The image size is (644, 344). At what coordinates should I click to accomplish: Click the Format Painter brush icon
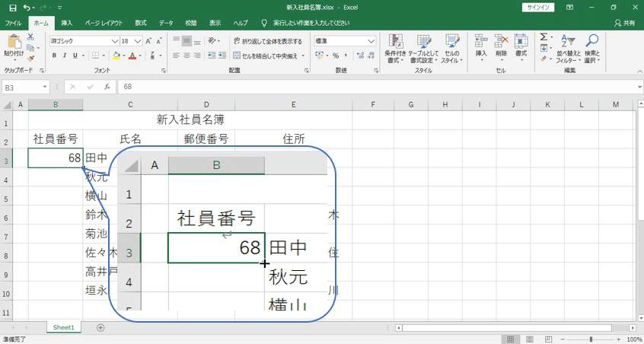tap(30, 59)
